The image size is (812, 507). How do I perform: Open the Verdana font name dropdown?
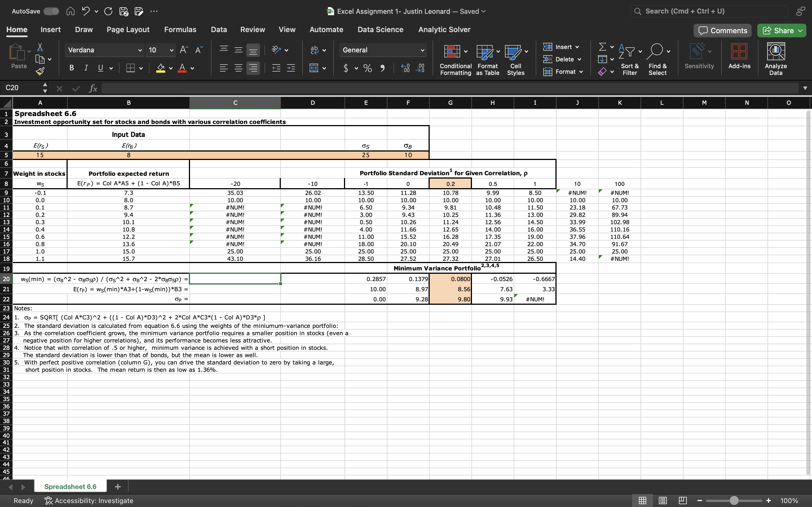[140, 50]
